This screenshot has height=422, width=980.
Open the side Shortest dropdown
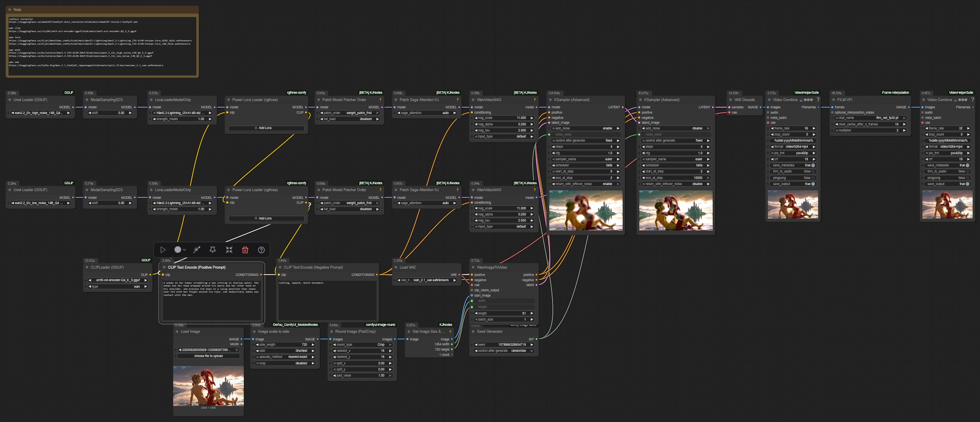tap(285, 351)
